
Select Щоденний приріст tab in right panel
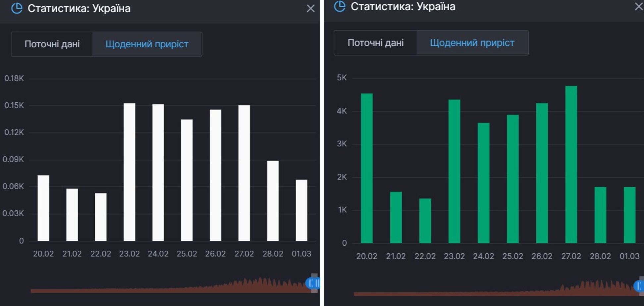pos(472,43)
